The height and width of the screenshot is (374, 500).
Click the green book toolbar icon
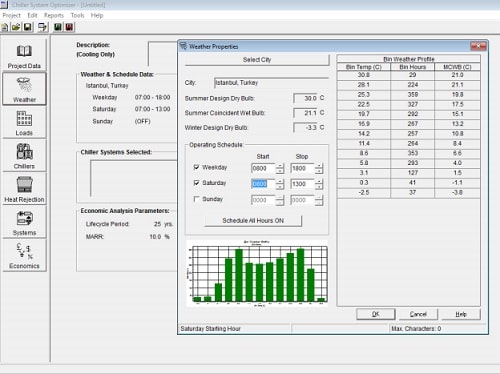(58, 27)
